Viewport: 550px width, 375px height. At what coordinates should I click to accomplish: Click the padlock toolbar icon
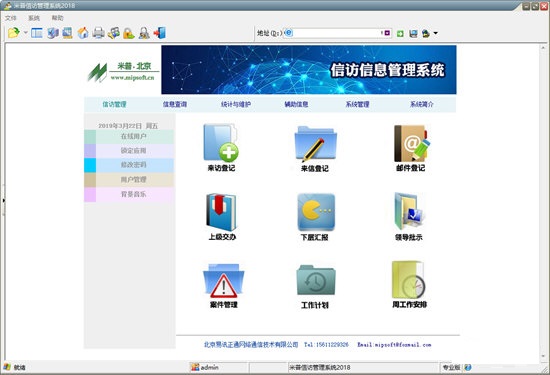click(x=129, y=33)
